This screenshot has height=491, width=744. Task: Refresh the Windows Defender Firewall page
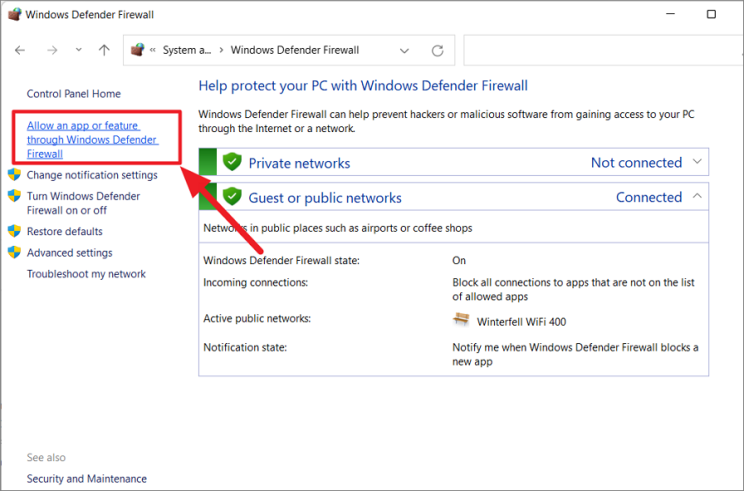pyautogui.click(x=437, y=50)
